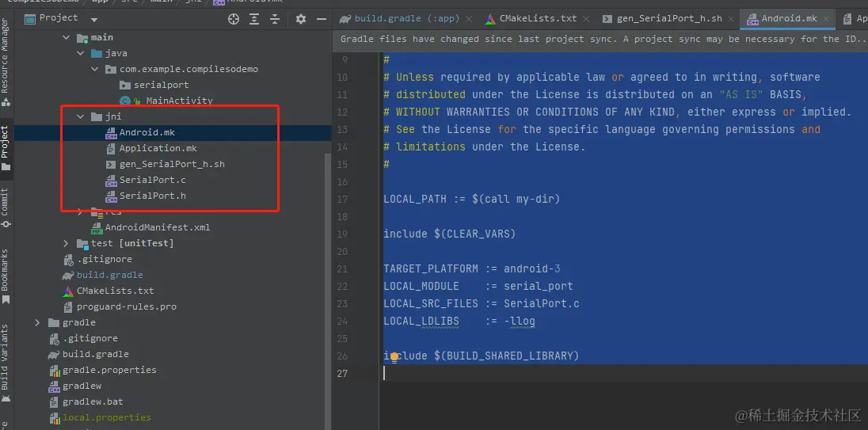Close the gen_SerialPort_h.sh tab

[732, 19]
